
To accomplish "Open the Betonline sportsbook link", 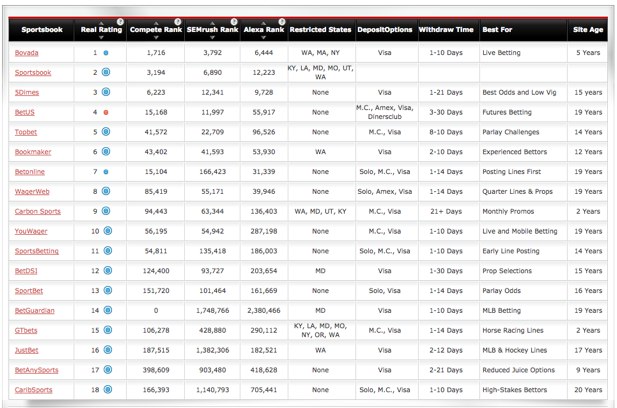I will tap(30, 172).
